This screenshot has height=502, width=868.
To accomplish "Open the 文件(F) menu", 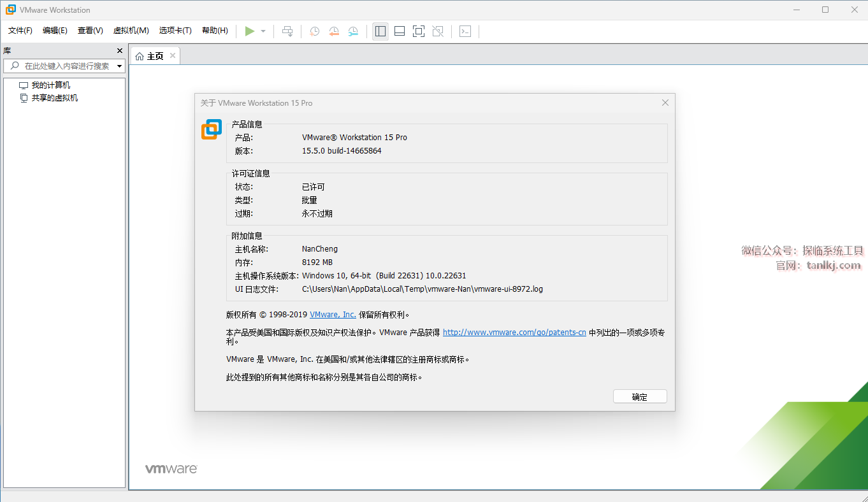I will (x=20, y=31).
